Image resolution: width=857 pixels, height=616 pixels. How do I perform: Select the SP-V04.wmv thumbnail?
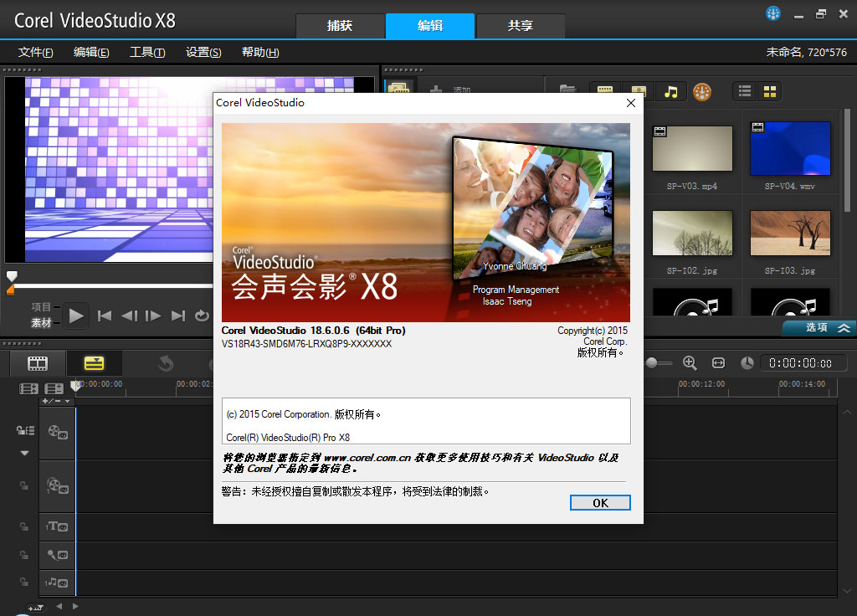click(790, 149)
